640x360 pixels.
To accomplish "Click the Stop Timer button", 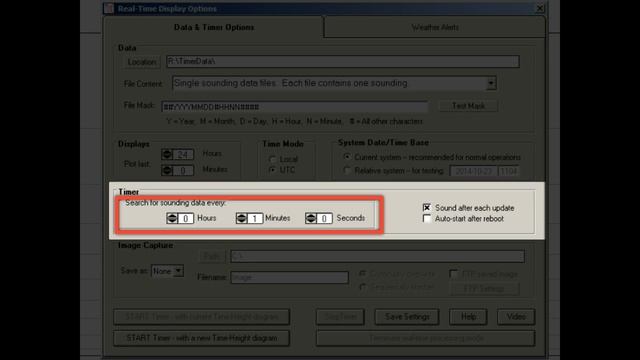I will point(340,317).
